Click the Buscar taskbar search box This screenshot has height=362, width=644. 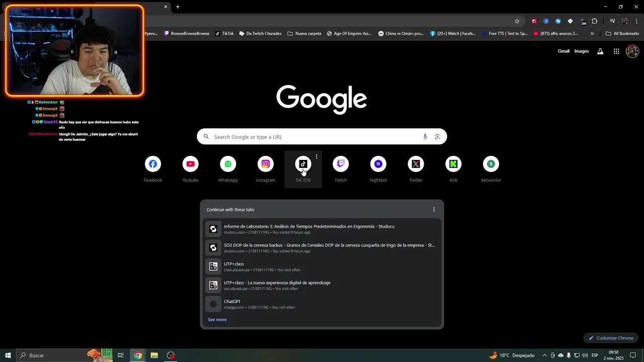[65, 355]
